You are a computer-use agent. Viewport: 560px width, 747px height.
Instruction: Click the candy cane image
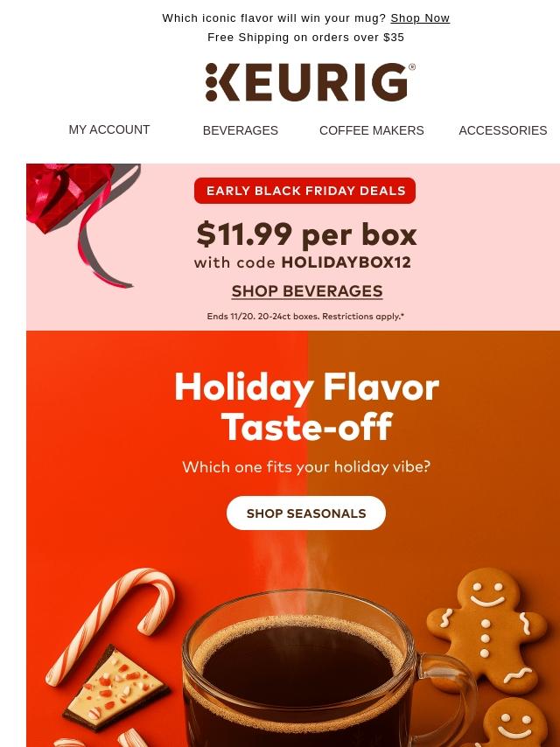point(110,624)
